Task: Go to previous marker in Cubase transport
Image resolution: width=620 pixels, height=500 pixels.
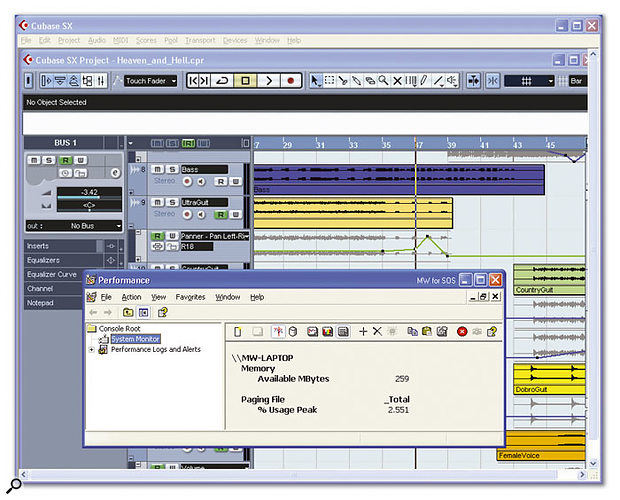Action: tap(193, 81)
